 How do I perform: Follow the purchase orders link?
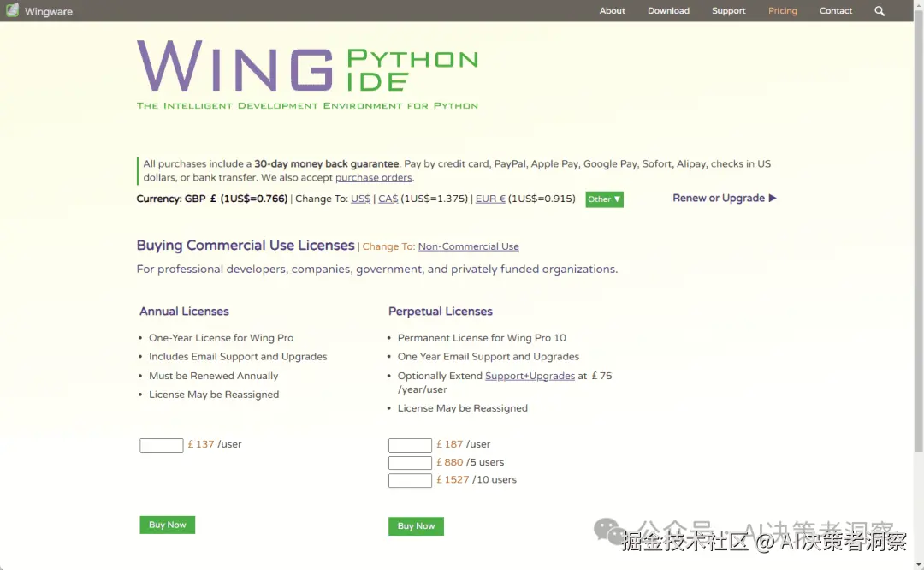(374, 177)
